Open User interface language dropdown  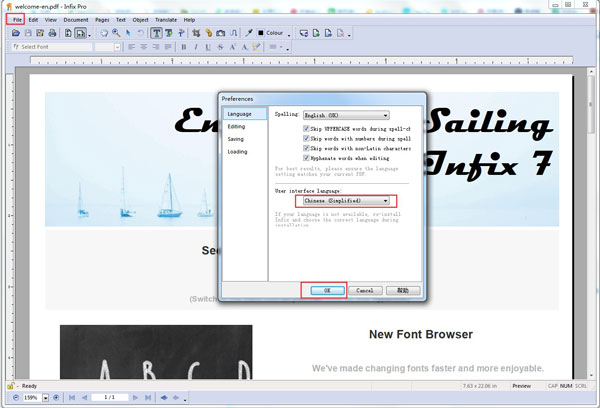point(346,201)
